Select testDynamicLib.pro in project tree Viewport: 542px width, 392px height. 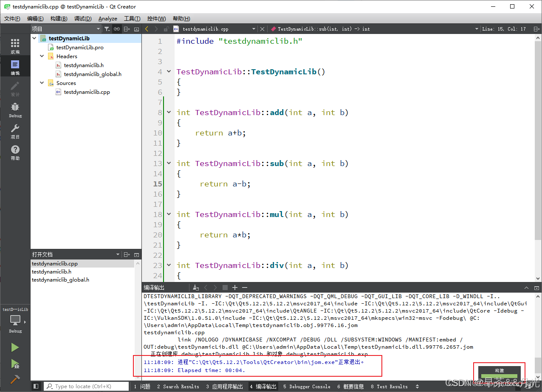[x=80, y=48]
